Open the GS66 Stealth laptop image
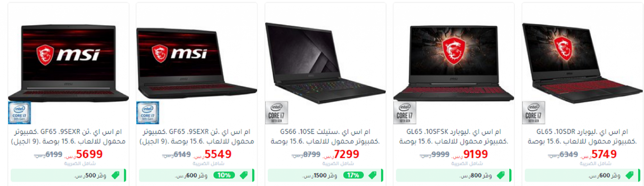This screenshot has width=644, height=186. [x=325, y=63]
